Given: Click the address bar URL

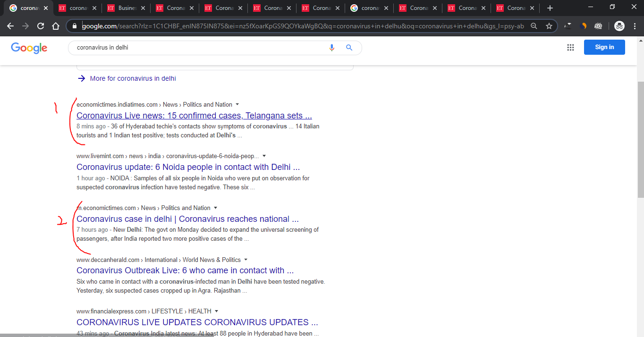Looking at the screenshot, I should point(303,26).
